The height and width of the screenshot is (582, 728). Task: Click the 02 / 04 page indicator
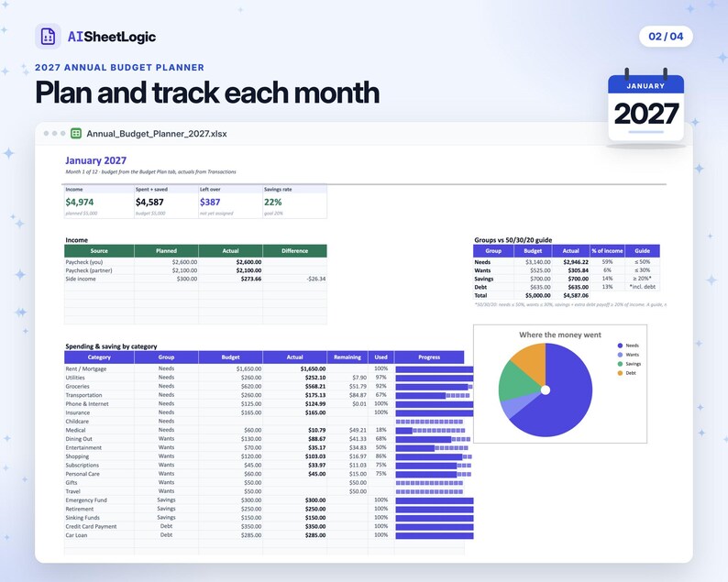coord(666,36)
